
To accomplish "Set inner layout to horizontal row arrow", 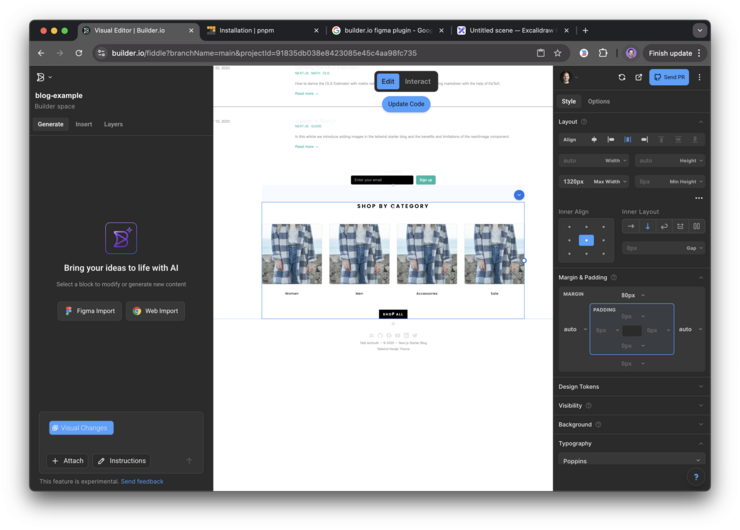I will [x=631, y=227].
